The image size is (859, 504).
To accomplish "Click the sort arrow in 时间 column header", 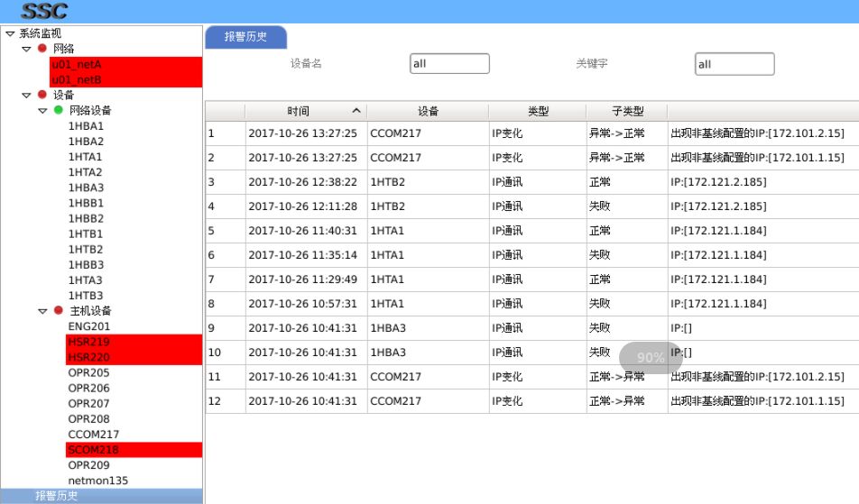I will coord(356,111).
